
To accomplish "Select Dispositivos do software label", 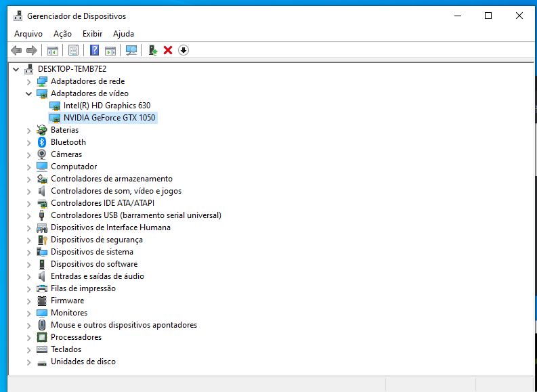I will tap(94, 264).
